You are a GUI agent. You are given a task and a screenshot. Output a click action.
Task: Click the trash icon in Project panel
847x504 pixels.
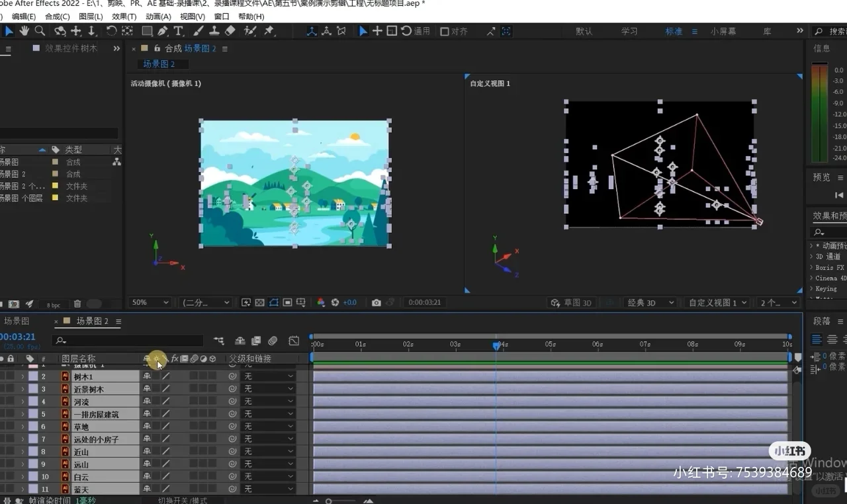pyautogui.click(x=77, y=304)
